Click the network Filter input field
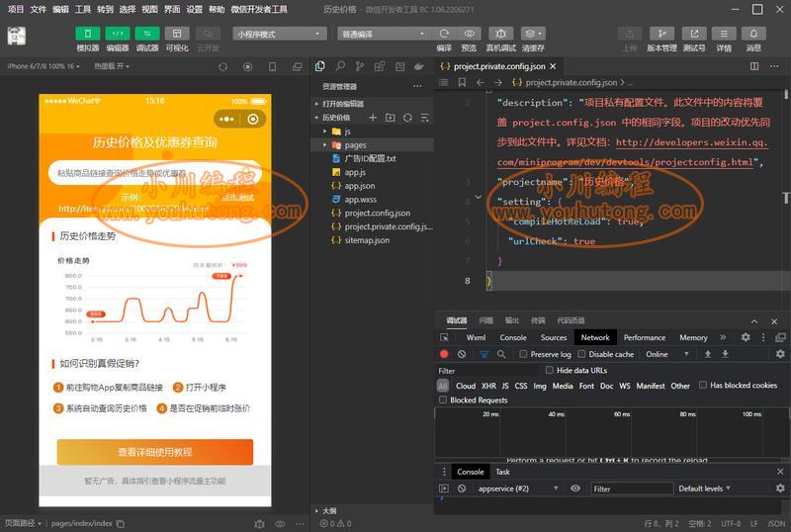The height and width of the screenshot is (532, 791). 486,371
